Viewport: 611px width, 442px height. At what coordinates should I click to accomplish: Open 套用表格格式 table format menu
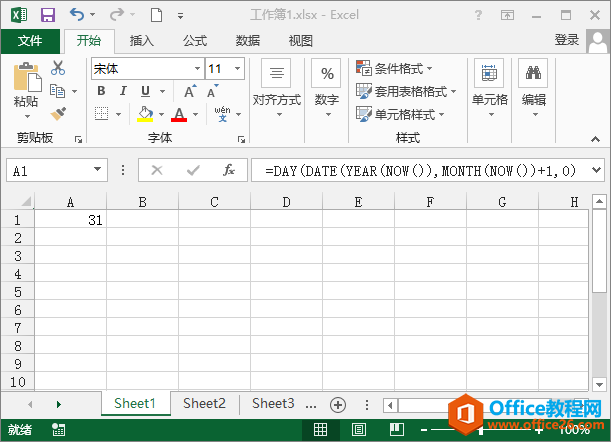[406, 92]
